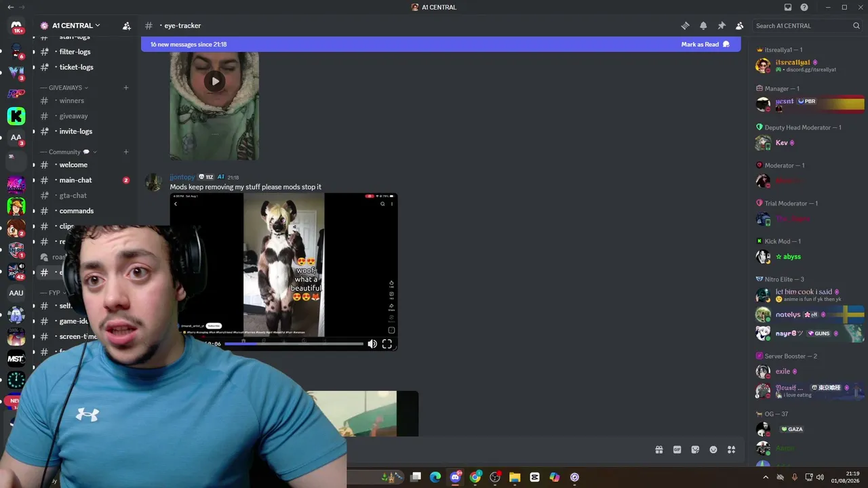Seek in the furry video progress bar
Image resolution: width=868 pixels, height=488 pixels.
294,344
